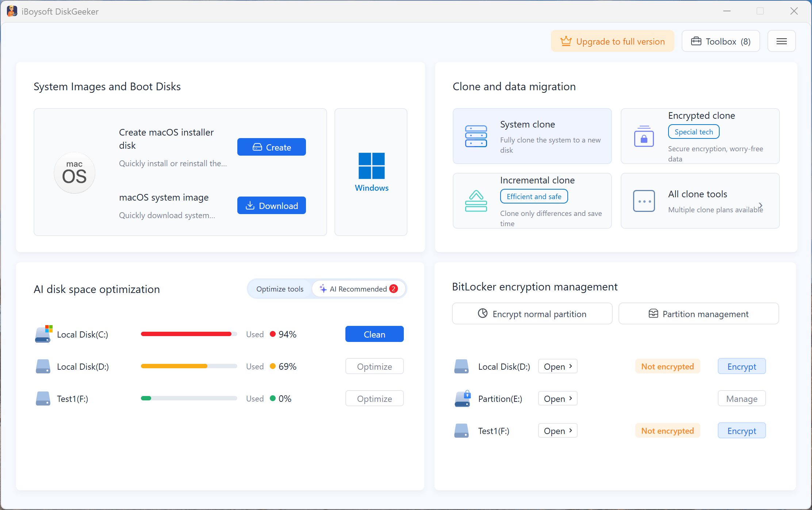Click locked Partition(E:) drive icon
Image resolution: width=812 pixels, height=510 pixels.
point(463,399)
